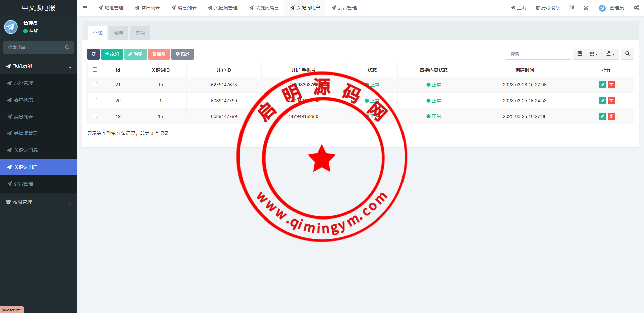This screenshot has width=644, height=313.
Task: Click the language switch icon in header
Action: 572,8
